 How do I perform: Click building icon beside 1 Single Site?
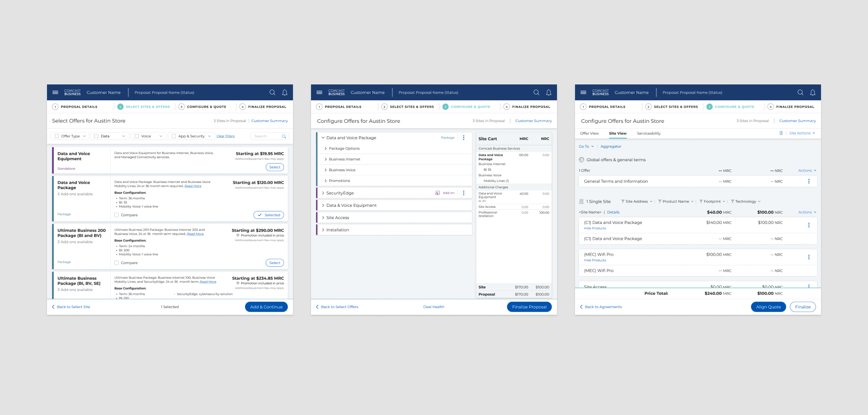(x=581, y=201)
